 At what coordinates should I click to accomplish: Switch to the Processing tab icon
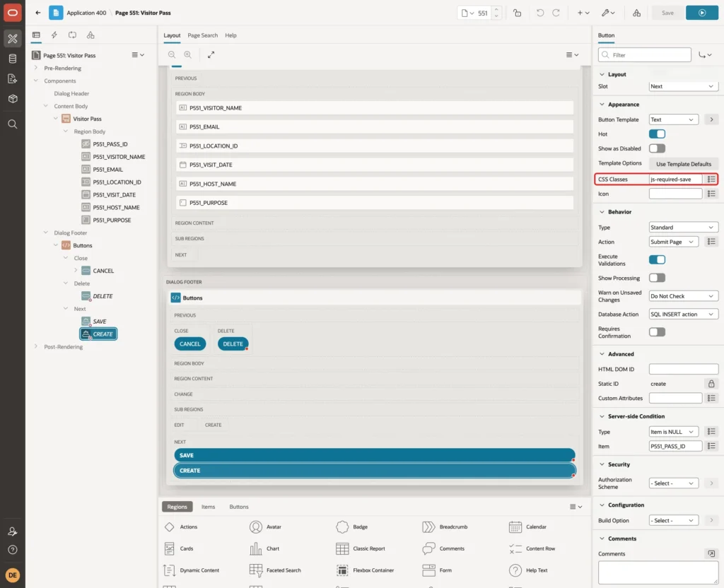pos(72,35)
